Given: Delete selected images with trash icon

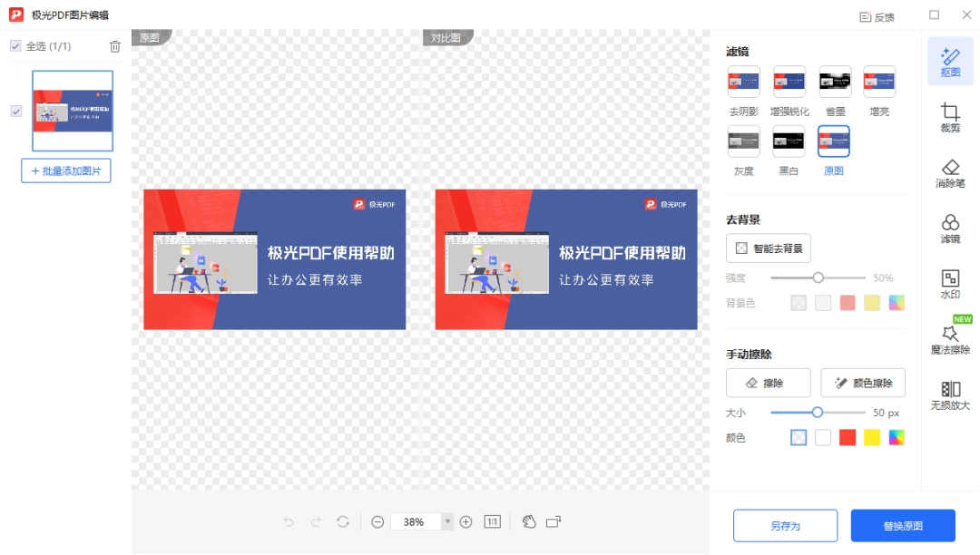Looking at the screenshot, I should point(114,46).
